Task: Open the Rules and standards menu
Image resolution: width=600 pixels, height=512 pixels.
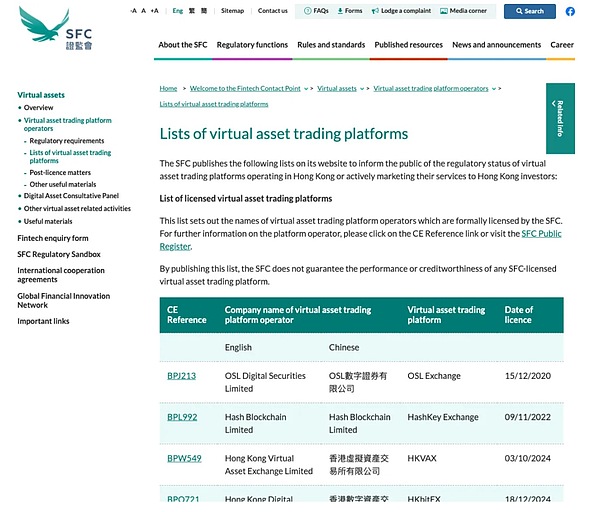Action: [x=331, y=45]
